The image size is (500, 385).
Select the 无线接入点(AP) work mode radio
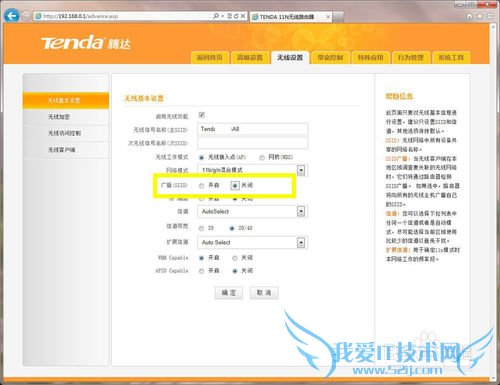click(x=201, y=157)
